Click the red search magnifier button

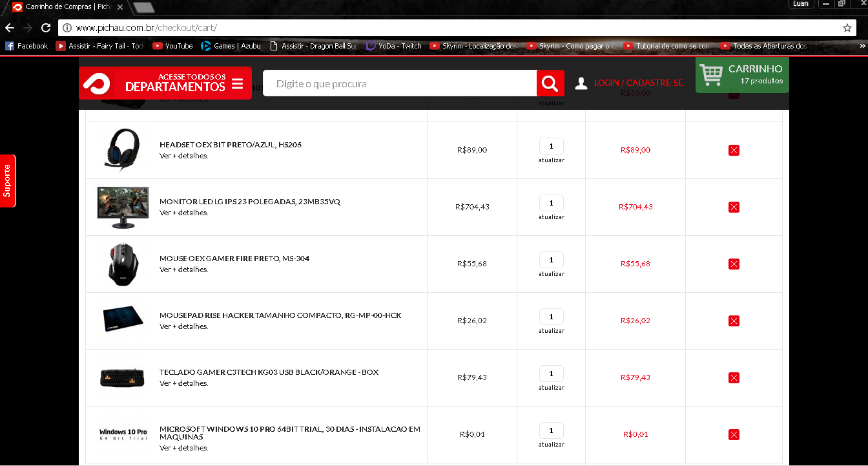550,83
